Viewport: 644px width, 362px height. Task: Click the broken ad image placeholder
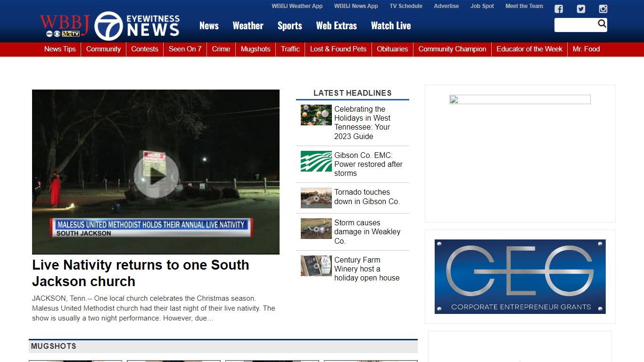[520, 99]
